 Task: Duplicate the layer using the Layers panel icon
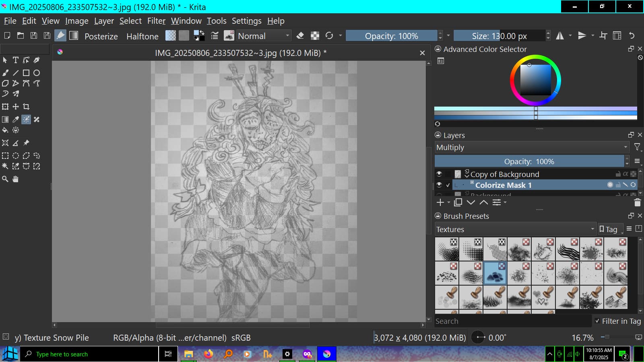pos(458,202)
